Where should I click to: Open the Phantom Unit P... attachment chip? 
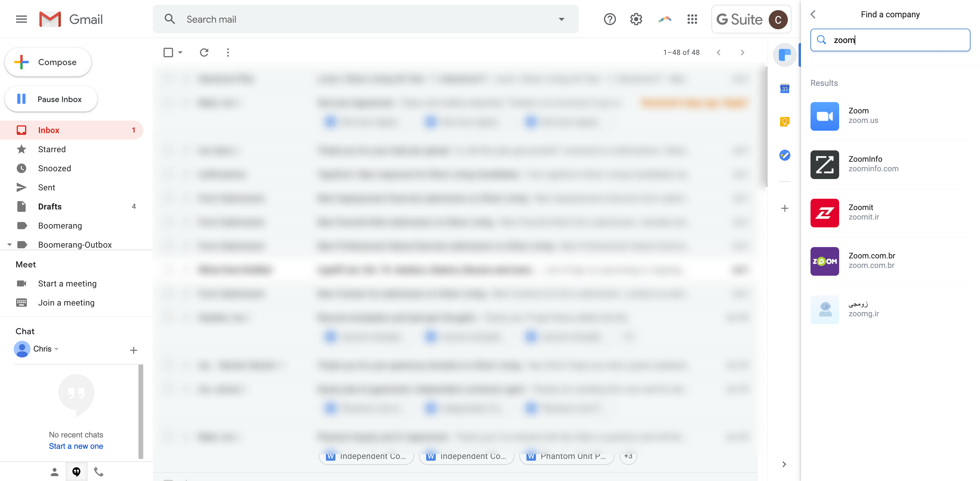(x=566, y=456)
